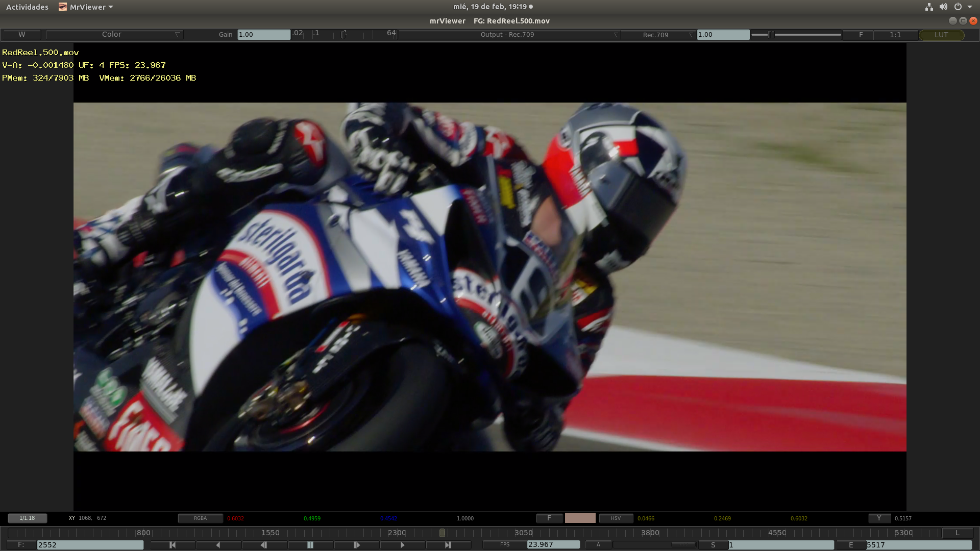Jump to the last frame
Screen dimensions: 980x551
[x=448, y=545]
